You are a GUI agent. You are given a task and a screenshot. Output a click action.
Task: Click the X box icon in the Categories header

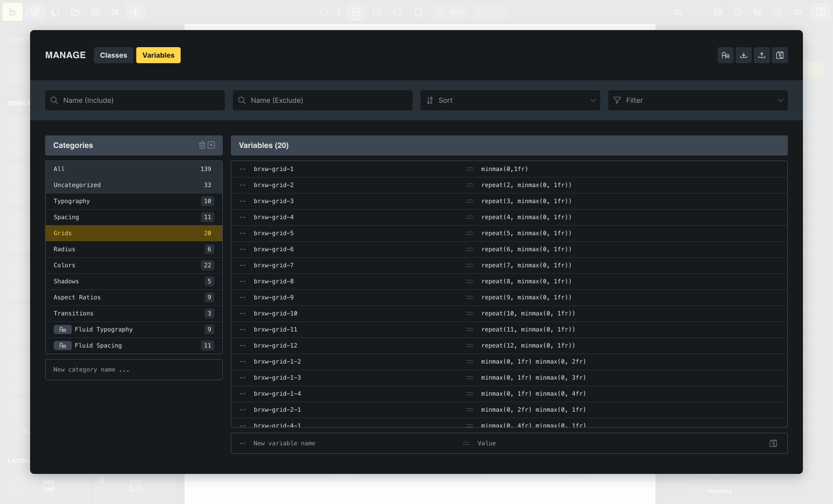point(211,145)
